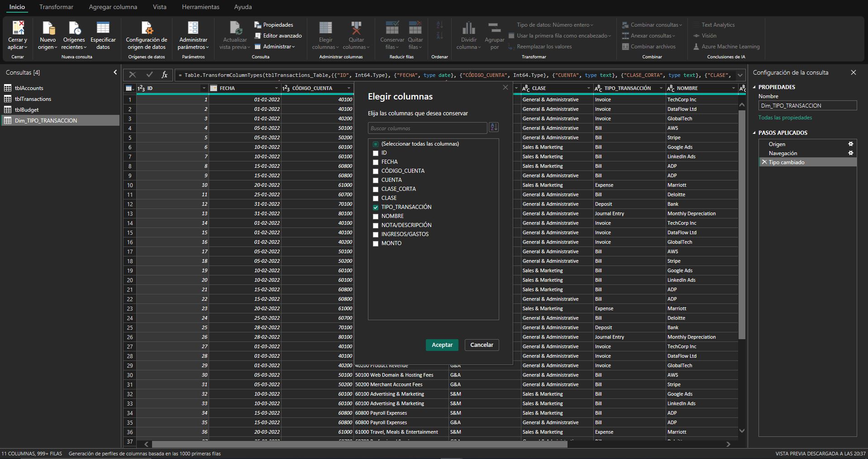Open the FECHA column filter dropdown
The height and width of the screenshot is (459, 868).
pyautogui.click(x=277, y=88)
